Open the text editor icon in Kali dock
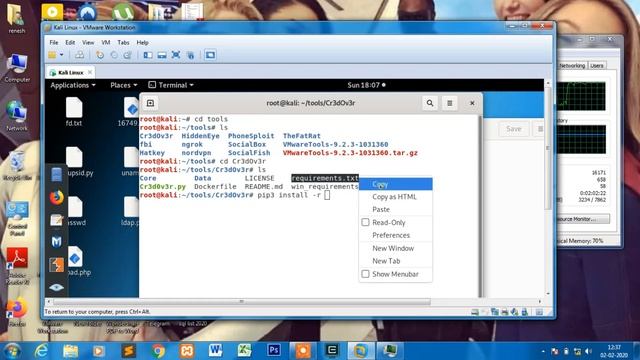 point(56,220)
